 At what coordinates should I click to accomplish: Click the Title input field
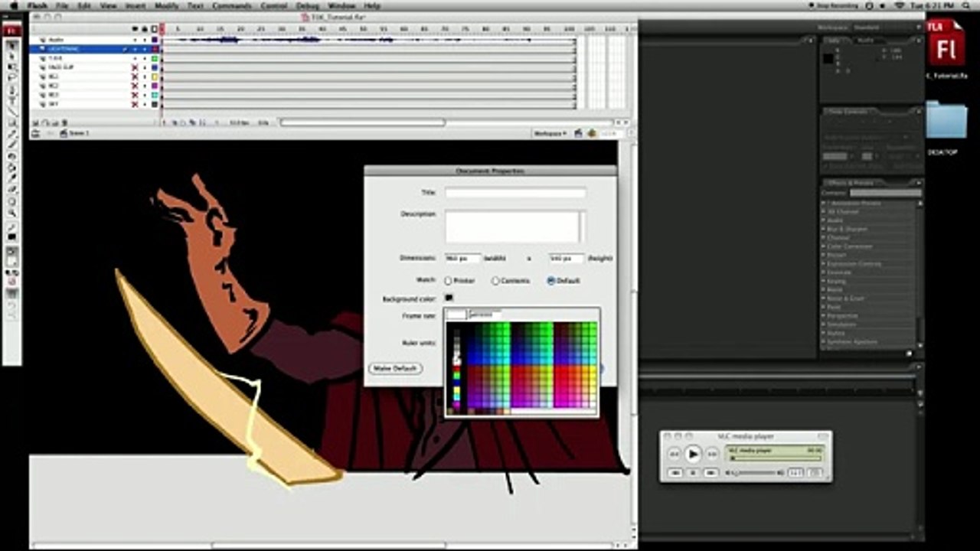515,193
